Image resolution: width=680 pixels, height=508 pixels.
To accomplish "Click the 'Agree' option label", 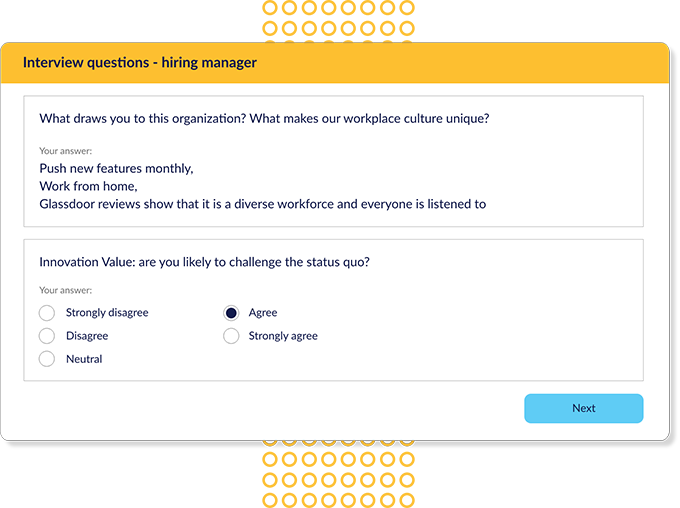I will coord(263,313).
